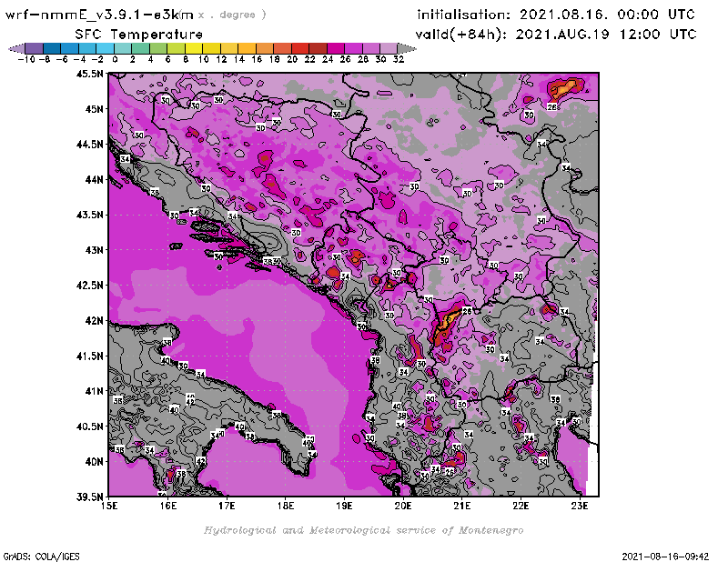Select the teal legend swatch between 0 and 2
This screenshot has height=562, width=728.
pos(123,48)
